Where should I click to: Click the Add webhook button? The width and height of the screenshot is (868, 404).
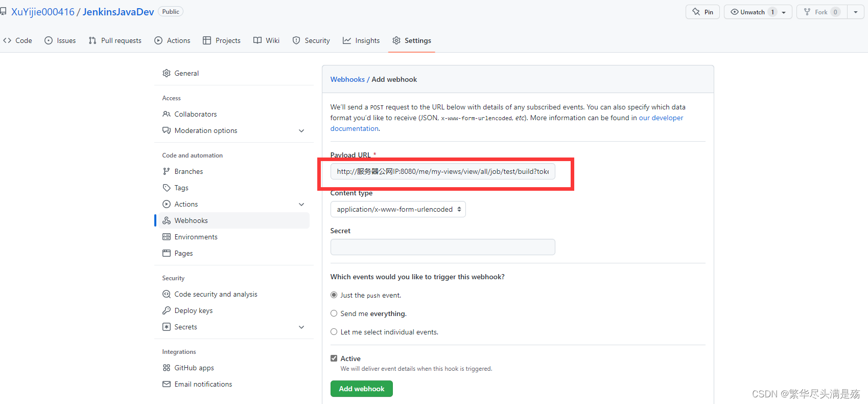362,389
